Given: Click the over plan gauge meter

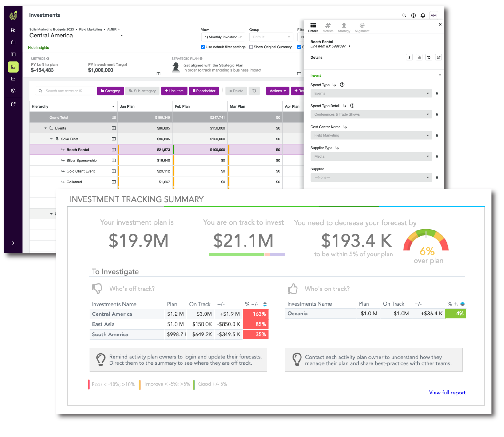Looking at the screenshot, I should coord(426,240).
